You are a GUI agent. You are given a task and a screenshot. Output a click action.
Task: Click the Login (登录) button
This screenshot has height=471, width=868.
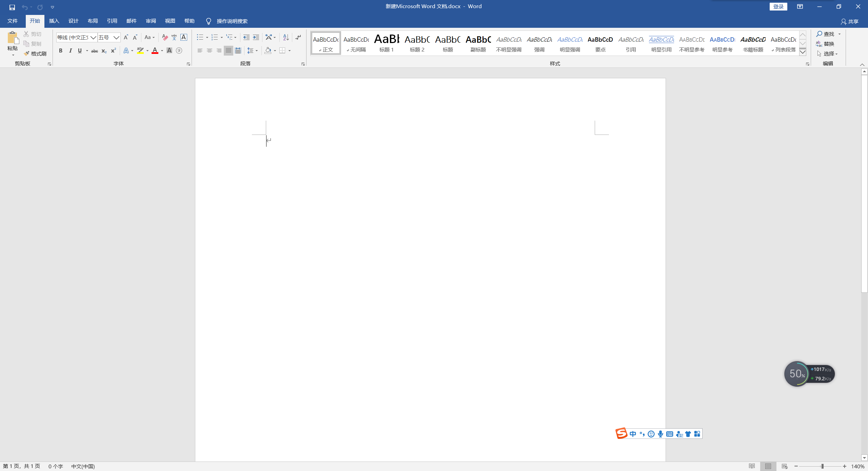778,7
